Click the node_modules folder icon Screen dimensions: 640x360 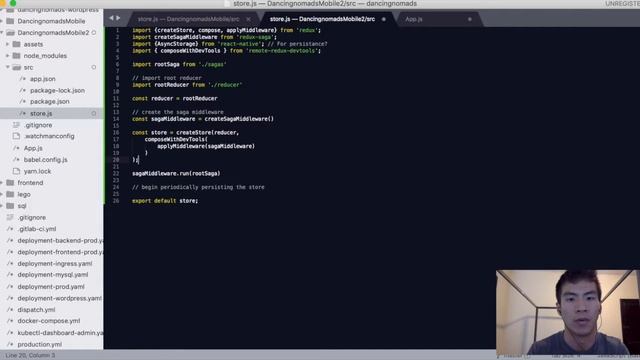point(16,56)
